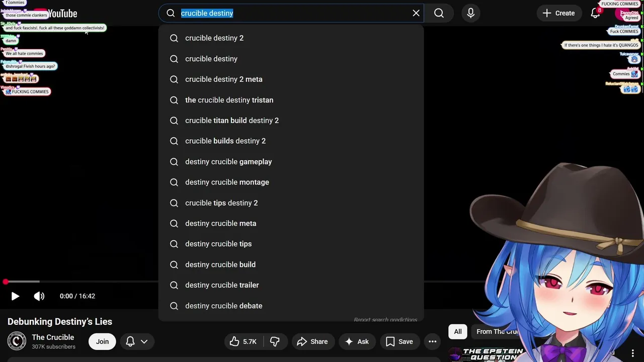The image size is (644, 362).
Task: Open the notifications bell in the header
Action: point(595,13)
